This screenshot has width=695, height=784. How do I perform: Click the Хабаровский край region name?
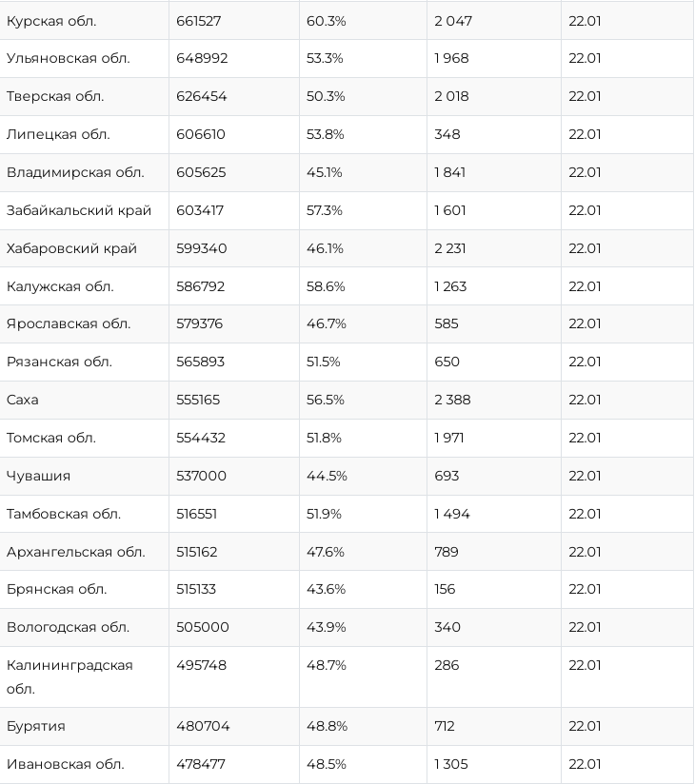71,248
